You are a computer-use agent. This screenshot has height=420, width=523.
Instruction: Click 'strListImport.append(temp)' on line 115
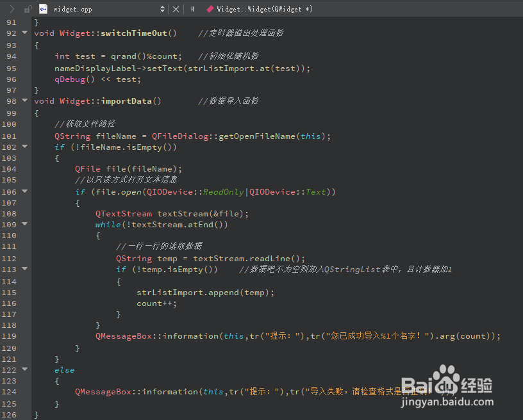coord(203,293)
